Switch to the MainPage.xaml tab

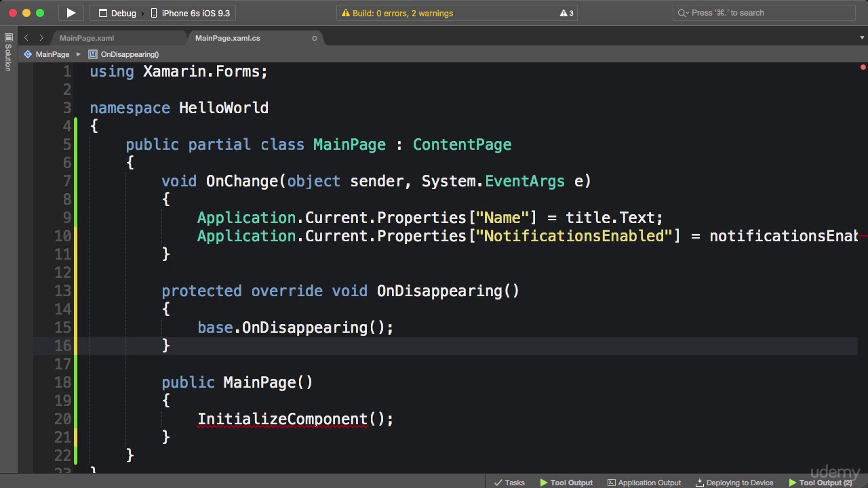click(87, 39)
